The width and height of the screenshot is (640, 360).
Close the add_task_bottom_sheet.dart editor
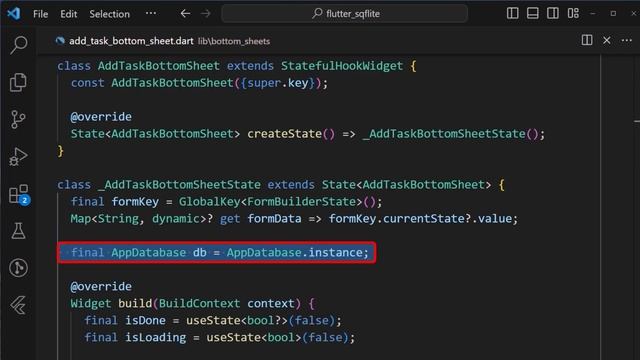tap(607, 40)
